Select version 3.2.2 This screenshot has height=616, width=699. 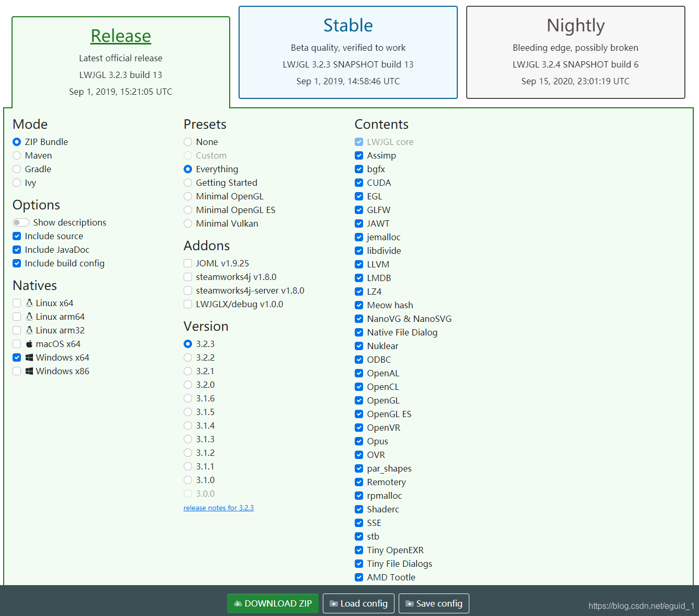pos(188,357)
